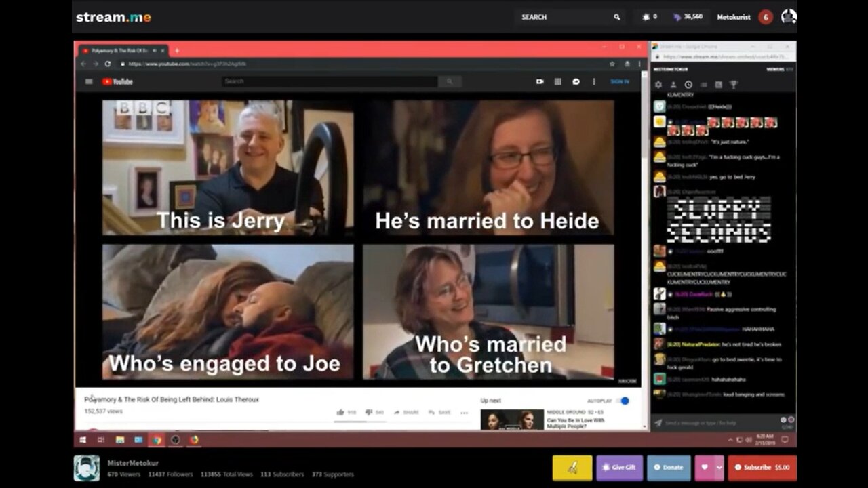Open the YouTube settings dots menu

pyautogui.click(x=594, y=81)
